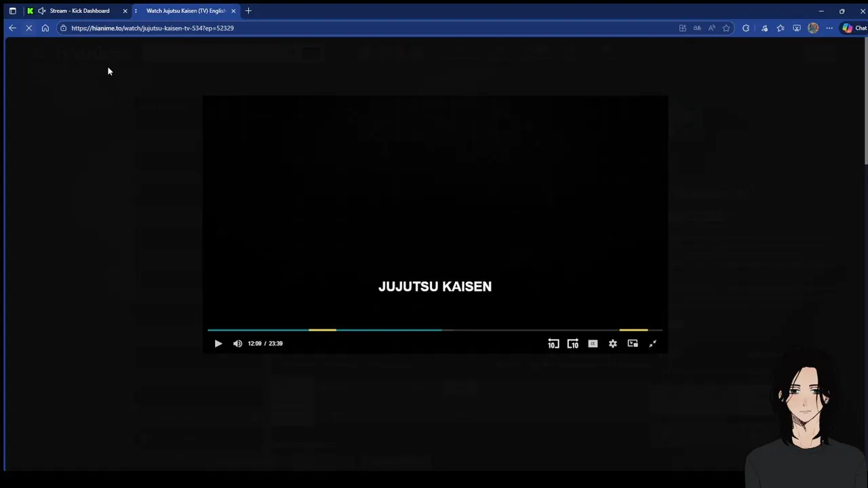
Task: Mute the video player volume
Action: (x=237, y=344)
